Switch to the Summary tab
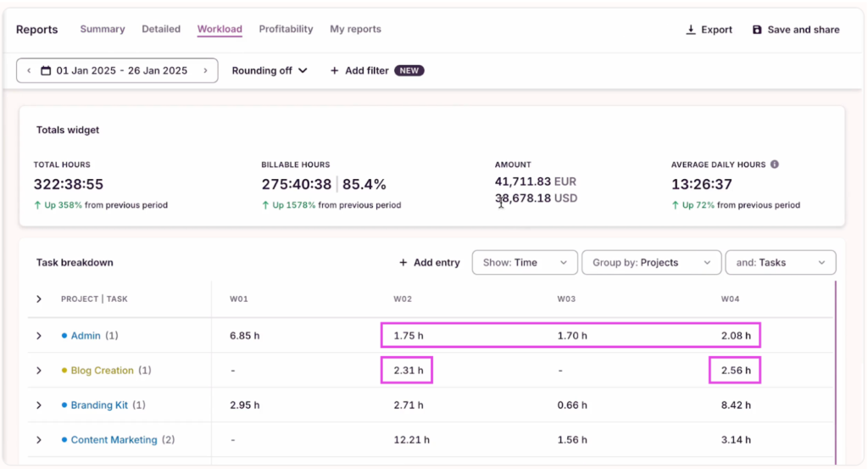This screenshot has width=868, height=469. pyautogui.click(x=103, y=29)
